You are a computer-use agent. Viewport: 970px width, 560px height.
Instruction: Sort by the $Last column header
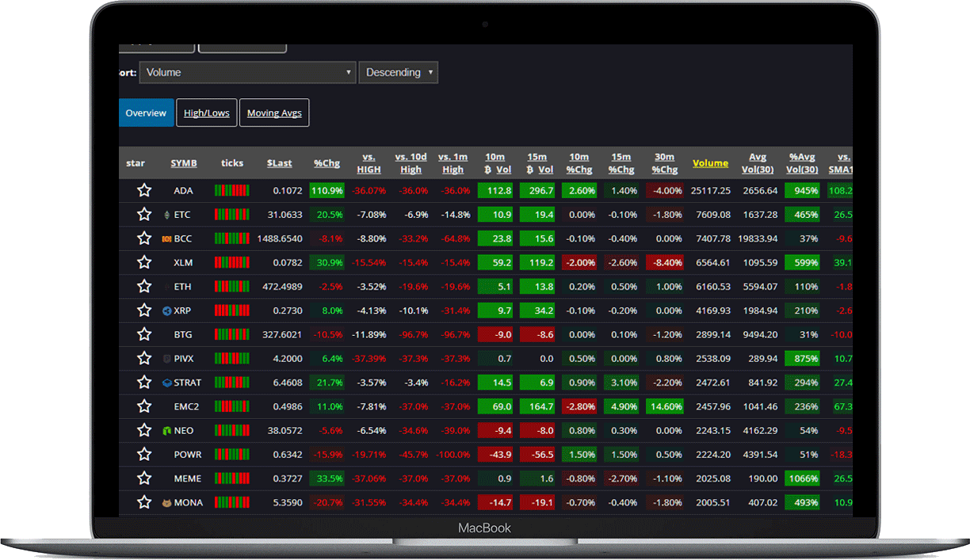coord(279,163)
